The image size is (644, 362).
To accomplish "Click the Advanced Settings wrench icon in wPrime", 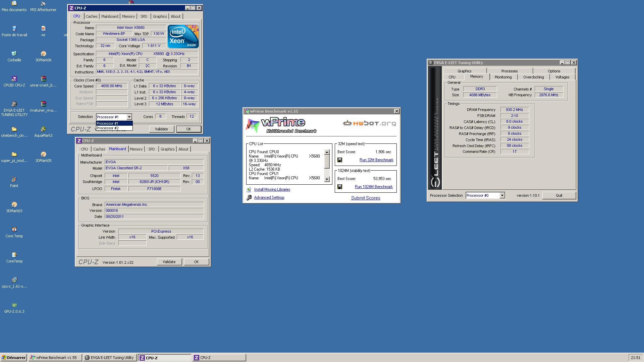I will (x=249, y=198).
